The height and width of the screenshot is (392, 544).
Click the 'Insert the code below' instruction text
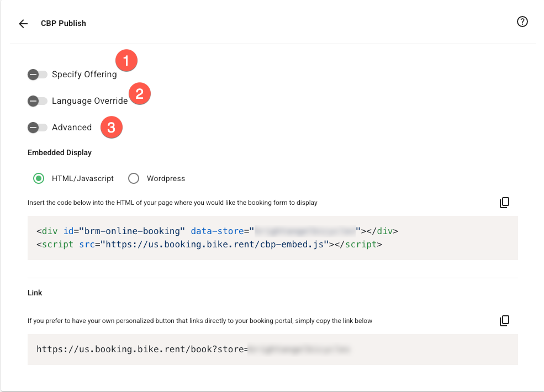point(172,203)
